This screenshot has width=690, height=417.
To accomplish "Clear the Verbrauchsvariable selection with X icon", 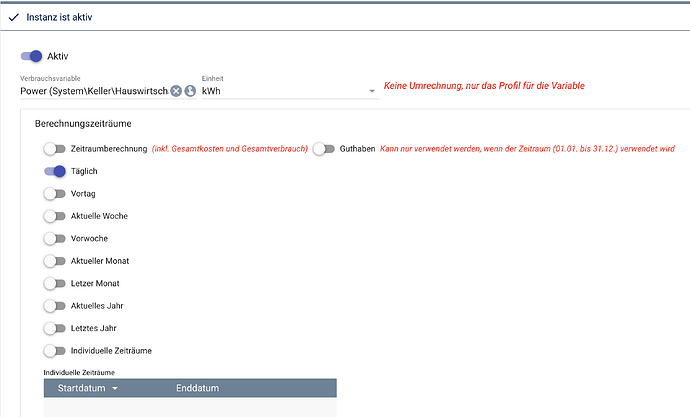I will point(176,91).
